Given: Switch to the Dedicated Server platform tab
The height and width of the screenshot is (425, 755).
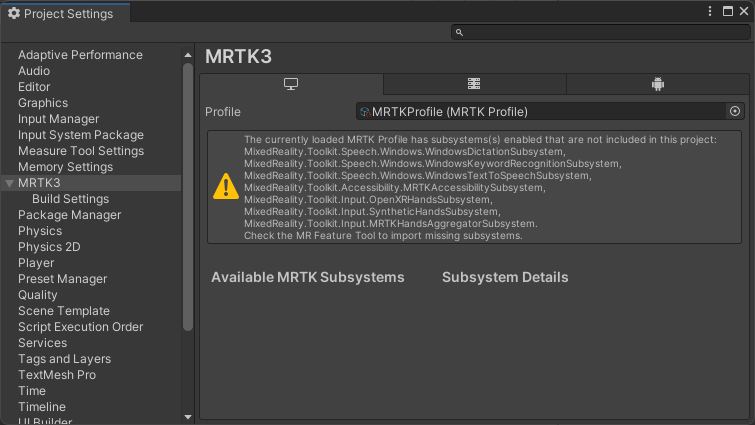Looking at the screenshot, I should (474, 84).
